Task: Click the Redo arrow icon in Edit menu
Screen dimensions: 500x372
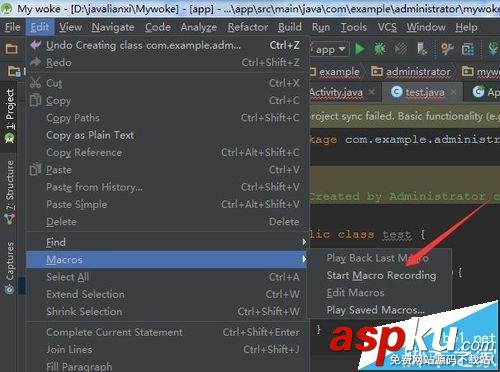Action: click(36, 62)
